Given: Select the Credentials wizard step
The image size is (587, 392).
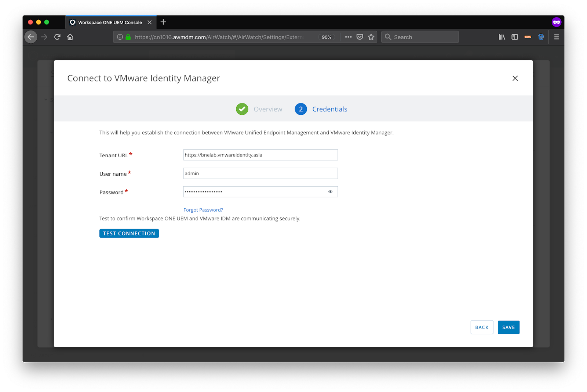Looking at the screenshot, I should click(330, 109).
